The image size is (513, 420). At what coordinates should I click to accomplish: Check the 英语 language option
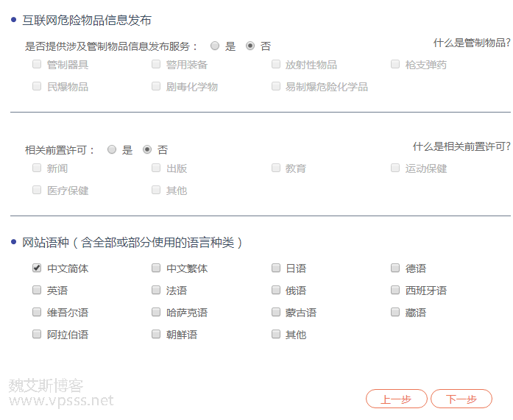[x=37, y=291]
